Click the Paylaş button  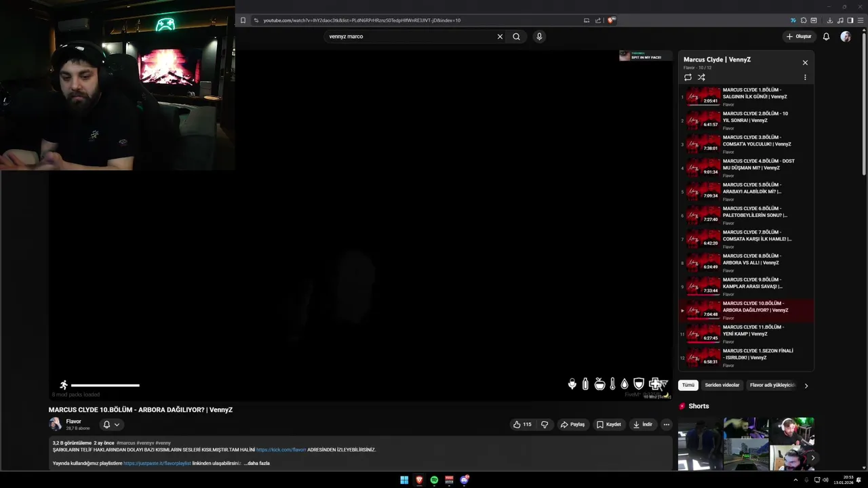[572, 424]
